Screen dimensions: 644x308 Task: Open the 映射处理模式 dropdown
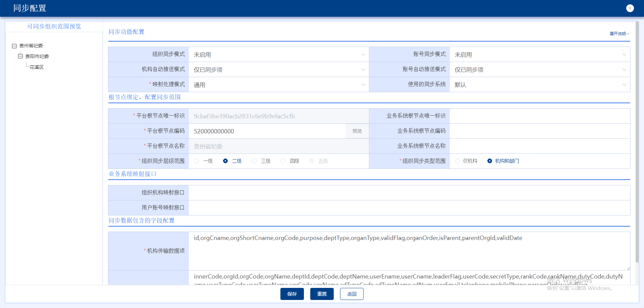pos(279,84)
